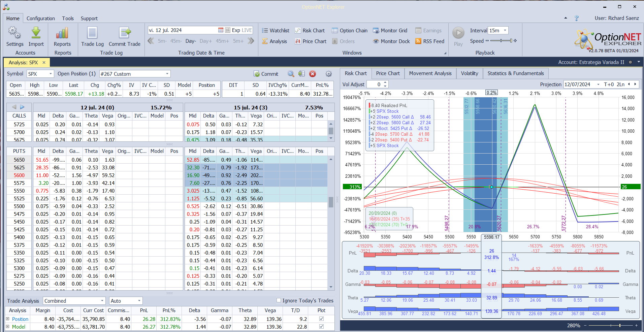
Task: Open the Monitor Dock window
Action: pos(391,41)
